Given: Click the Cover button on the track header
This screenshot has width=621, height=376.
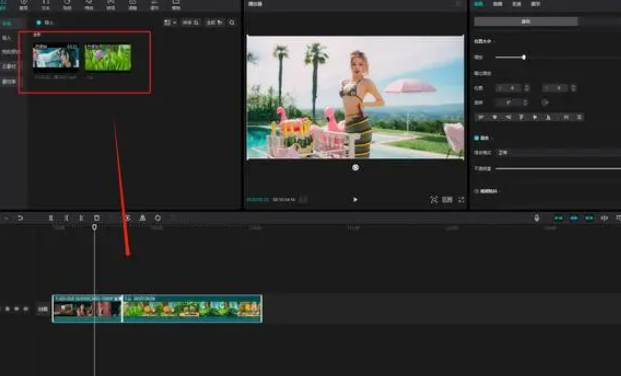Looking at the screenshot, I should [x=42, y=309].
